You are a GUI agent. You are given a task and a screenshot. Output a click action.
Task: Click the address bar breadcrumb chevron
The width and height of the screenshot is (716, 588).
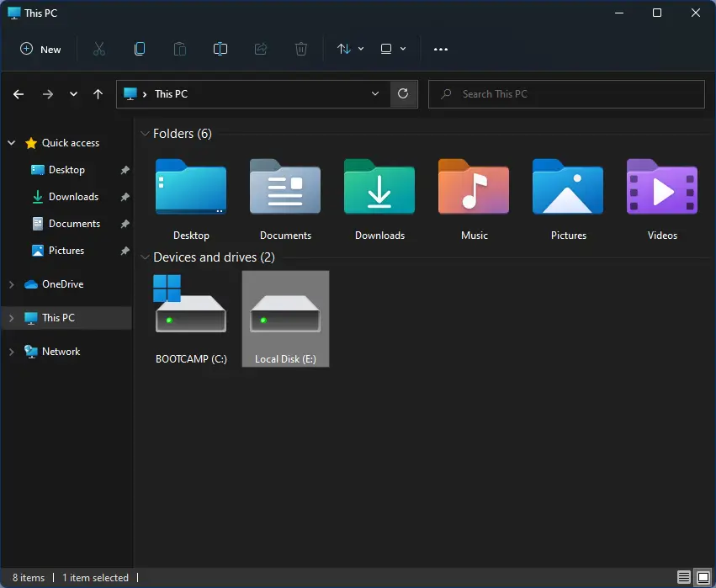point(145,94)
